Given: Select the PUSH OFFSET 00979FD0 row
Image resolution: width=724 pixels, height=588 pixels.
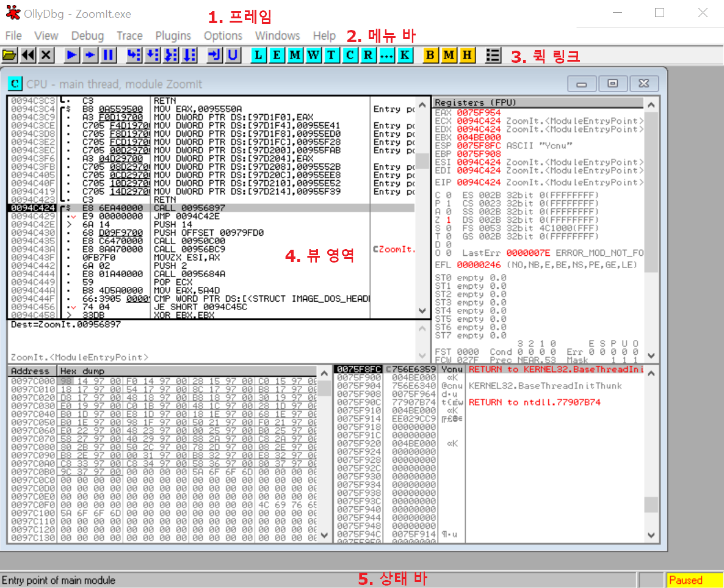Looking at the screenshot, I should [211, 233].
